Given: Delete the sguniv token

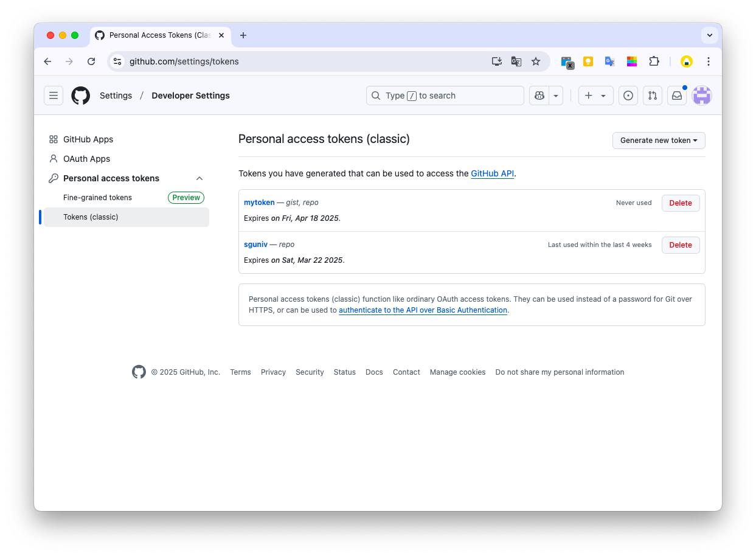Looking at the screenshot, I should (x=681, y=245).
